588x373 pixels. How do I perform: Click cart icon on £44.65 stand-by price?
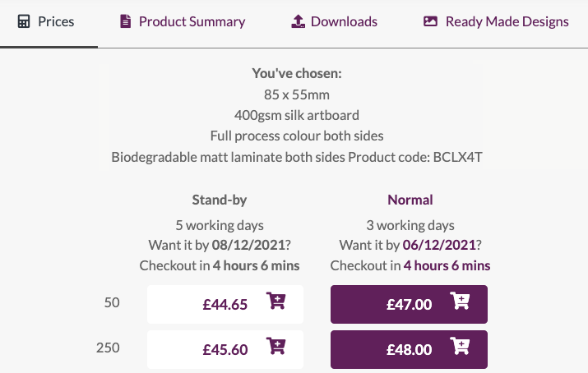[276, 301]
